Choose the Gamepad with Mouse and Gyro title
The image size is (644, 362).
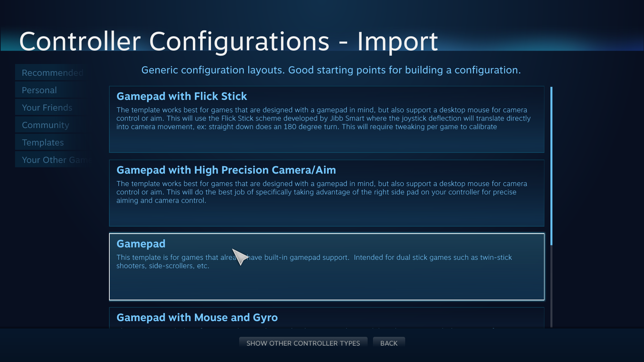pos(197,317)
